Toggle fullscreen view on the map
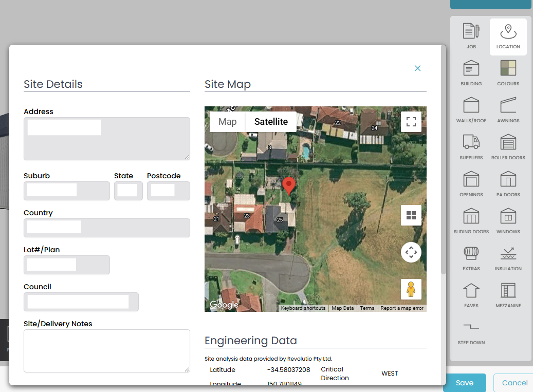533x392 pixels. [x=411, y=122]
